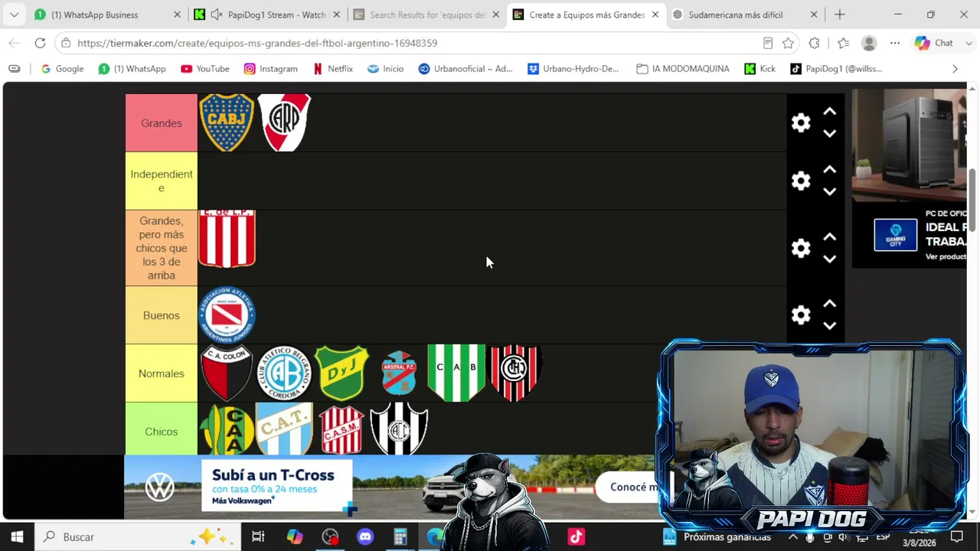Move 'Grandes, pero más chicos' tier up

(829, 237)
